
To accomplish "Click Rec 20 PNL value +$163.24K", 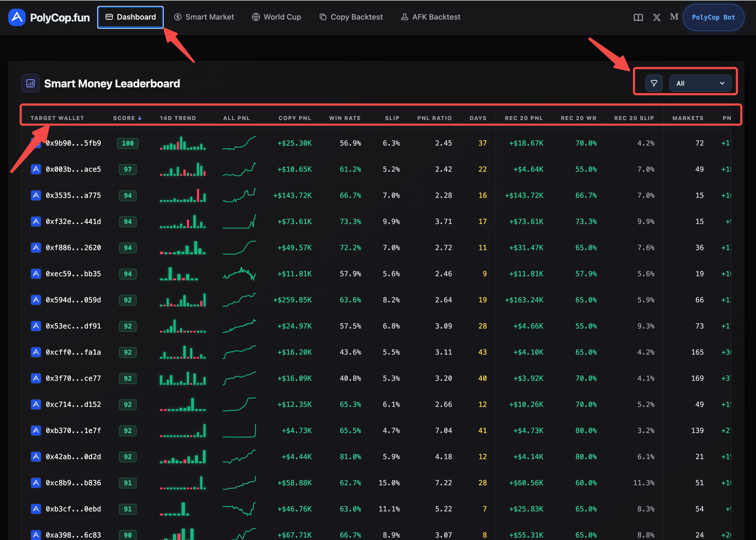I will click(524, 300).
